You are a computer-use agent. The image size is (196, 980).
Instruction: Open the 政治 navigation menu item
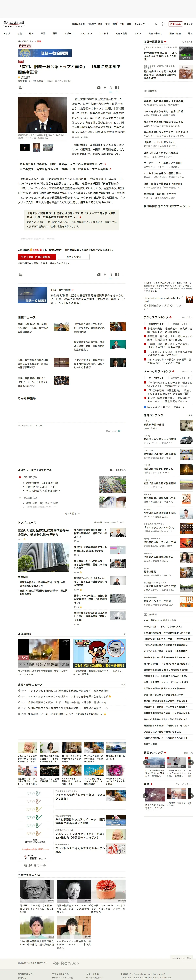[x=43, y=33]
